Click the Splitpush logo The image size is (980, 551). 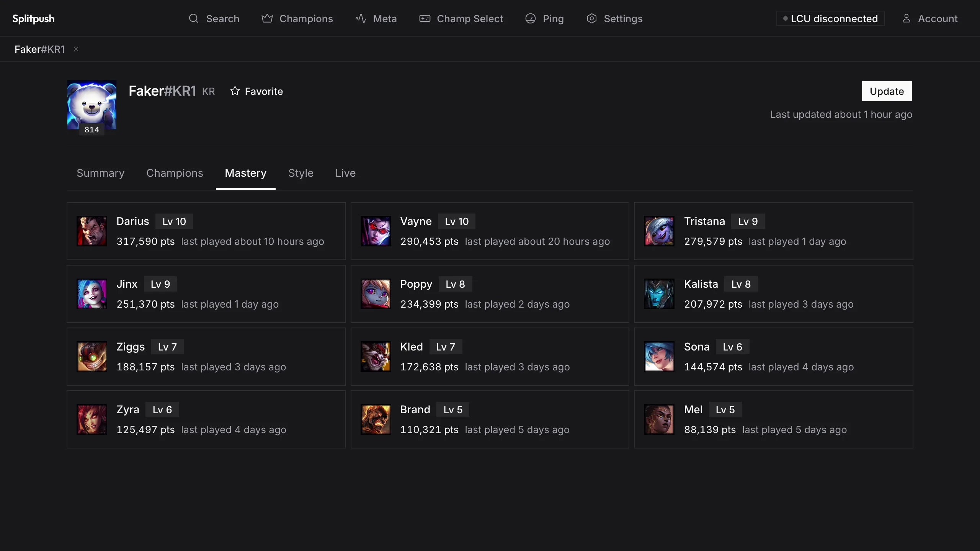click(33, 18)
